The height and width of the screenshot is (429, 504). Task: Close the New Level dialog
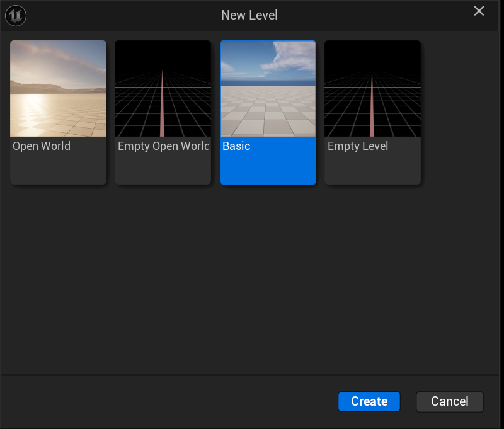click(479, 11)
